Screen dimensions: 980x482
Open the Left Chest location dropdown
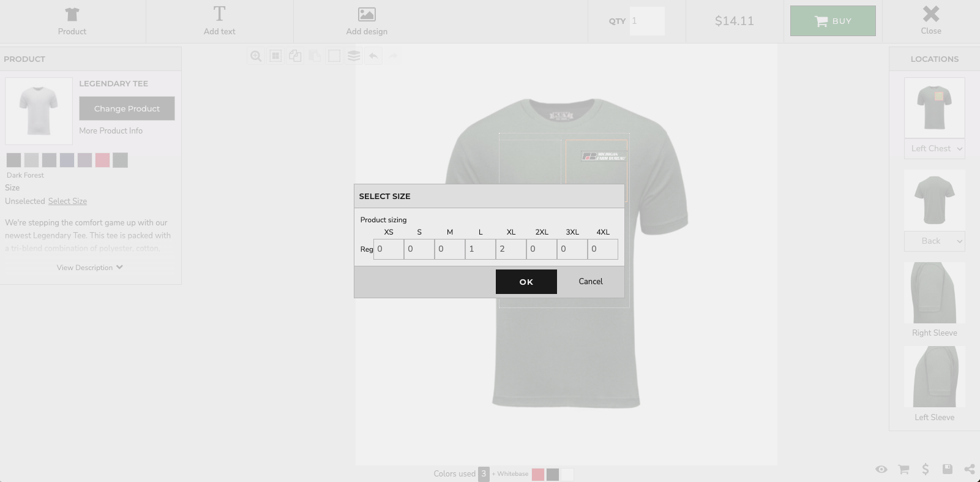934,149
